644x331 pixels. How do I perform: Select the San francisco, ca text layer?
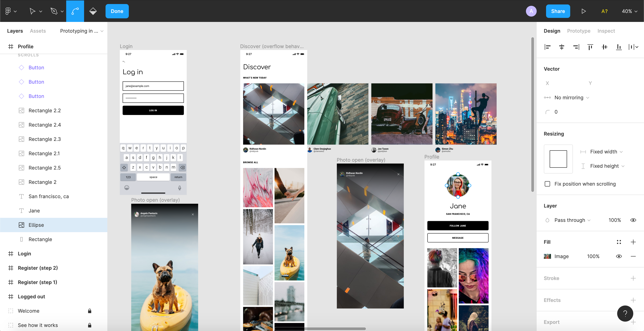click(x=53, y=196)
